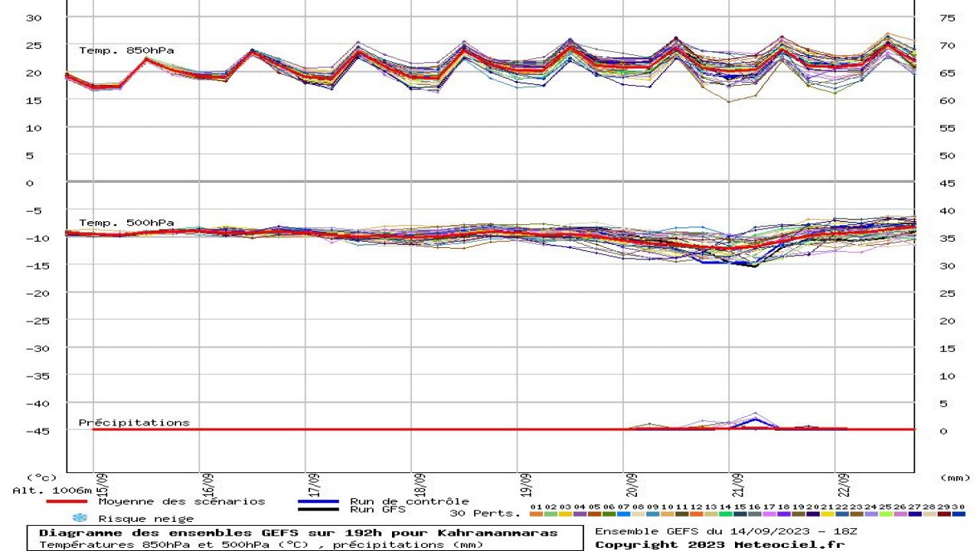The image size is (980, 551).
Task: Click the 'Copyright 2023 Meteociel.fr' text
Action: (x=720, y=544)
